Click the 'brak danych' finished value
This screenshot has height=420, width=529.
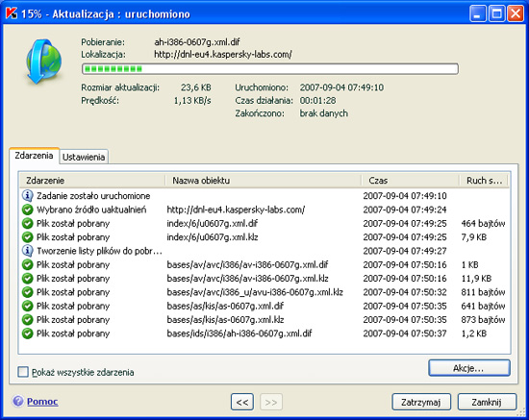pyautogui.click(x=324, y=113)
